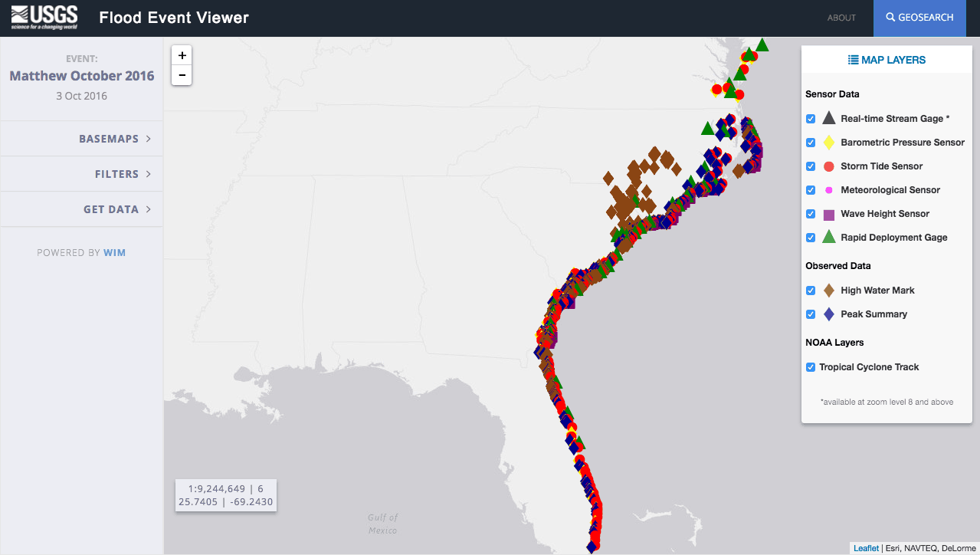Toggle the Tropical Cyclone Track checkbox
This screenshot has height=555, width=980.
tap(811, 367)
